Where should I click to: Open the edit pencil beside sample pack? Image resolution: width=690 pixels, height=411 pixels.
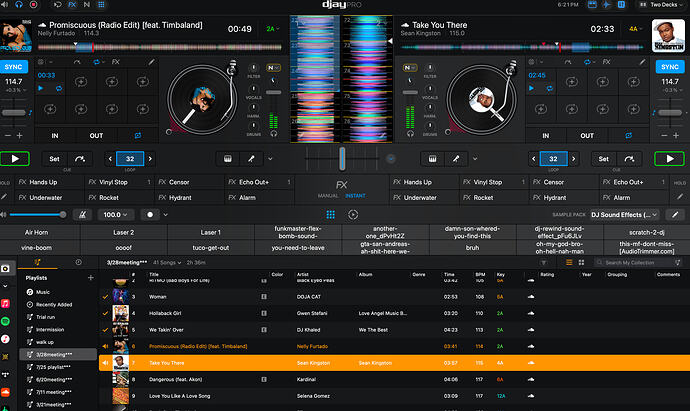coord(675,215)
